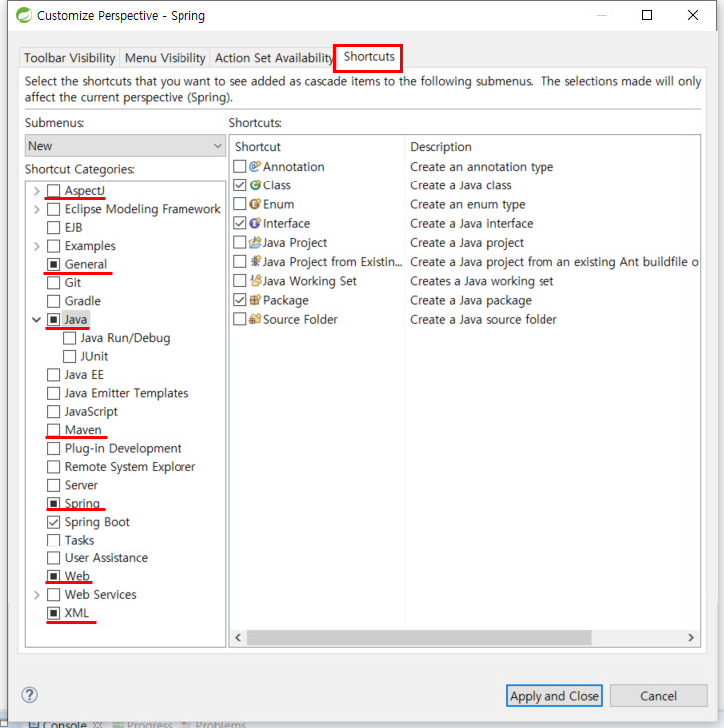
Task: Click the Interface shortcut icon
Action: click(255, 223)
